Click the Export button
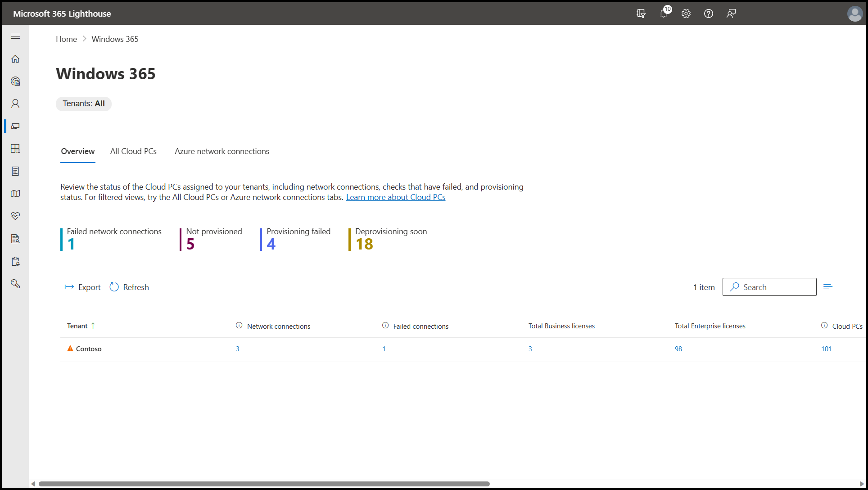Image resolution: width=868 pixels, height=490 pixels. point(83,287)
